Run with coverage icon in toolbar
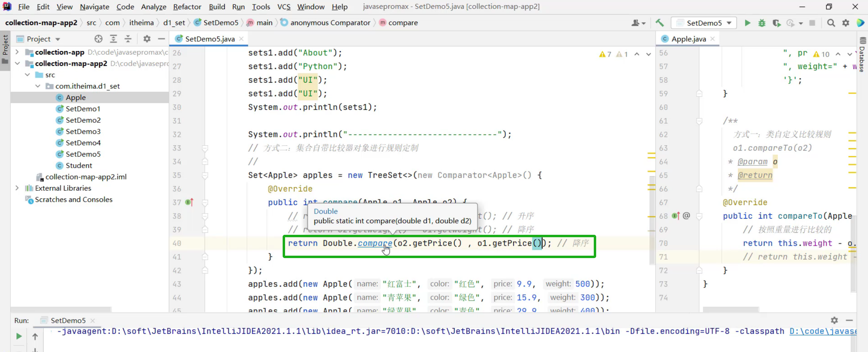This screenshot has width=868, height=352. tap(777, 23)
